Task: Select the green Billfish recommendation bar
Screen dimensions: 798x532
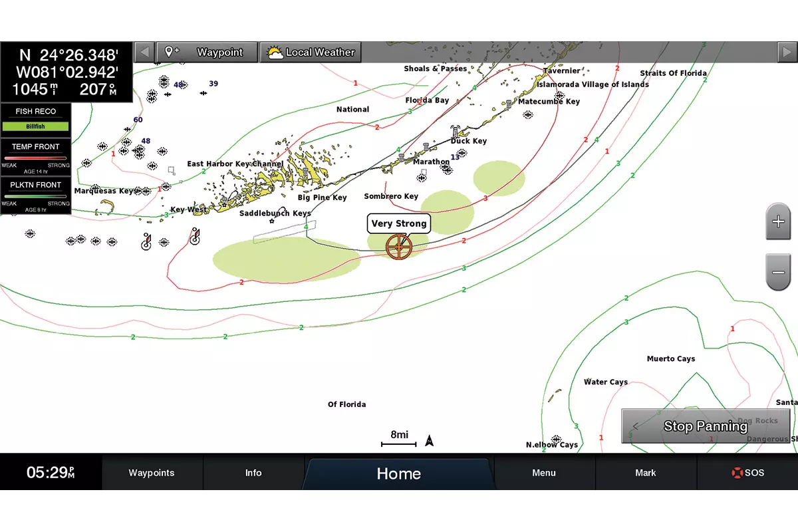Action: click(x=36, y=126)
